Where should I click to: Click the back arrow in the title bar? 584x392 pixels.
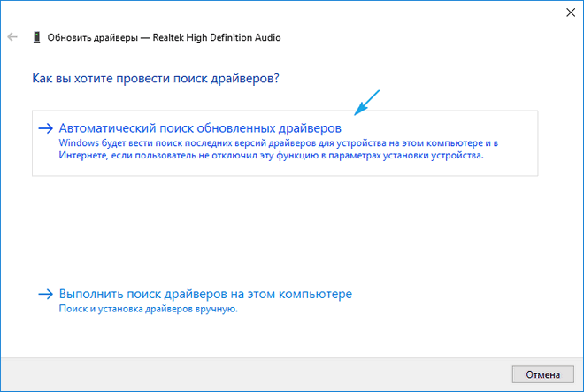(x=12, y=38)
